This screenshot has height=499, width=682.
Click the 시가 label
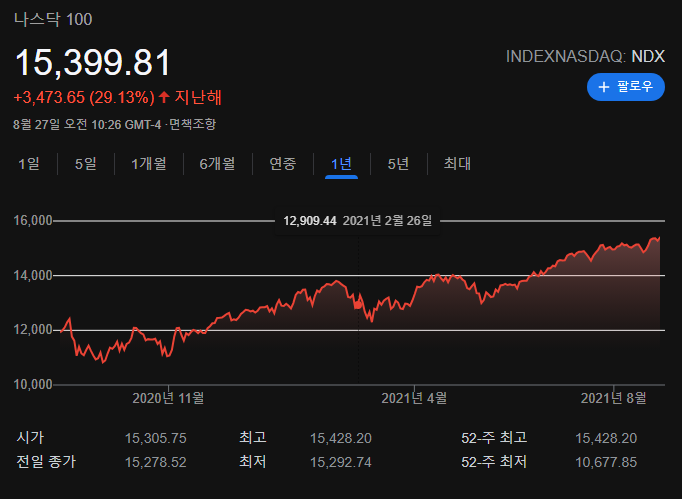coord(30,438)
